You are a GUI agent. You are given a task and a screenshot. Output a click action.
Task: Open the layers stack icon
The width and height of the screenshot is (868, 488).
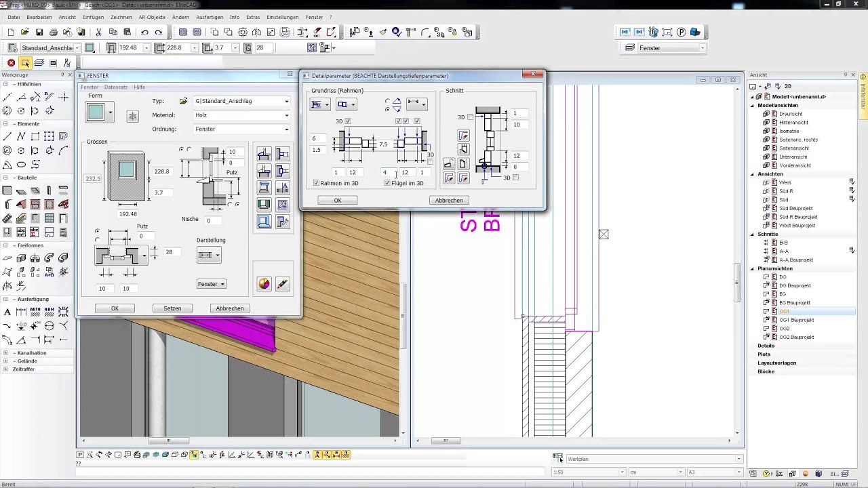(x=39, y=63)
